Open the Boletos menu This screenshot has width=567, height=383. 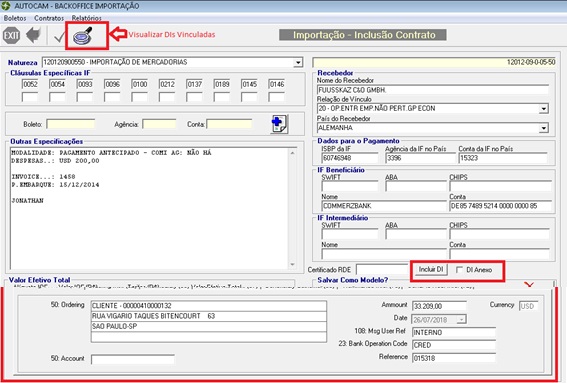click(15, 18)
